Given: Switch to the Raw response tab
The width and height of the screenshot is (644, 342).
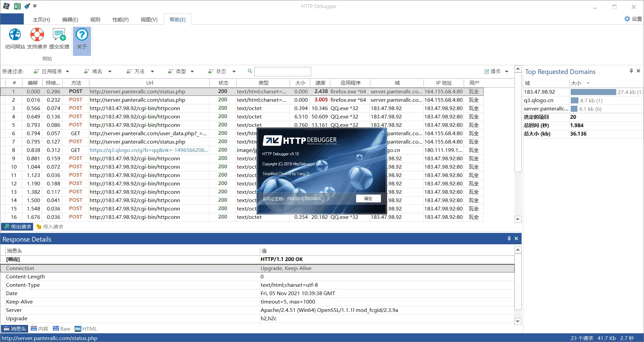Looking at the screenshot, I should pyautogui.click(x=62, y=329).
